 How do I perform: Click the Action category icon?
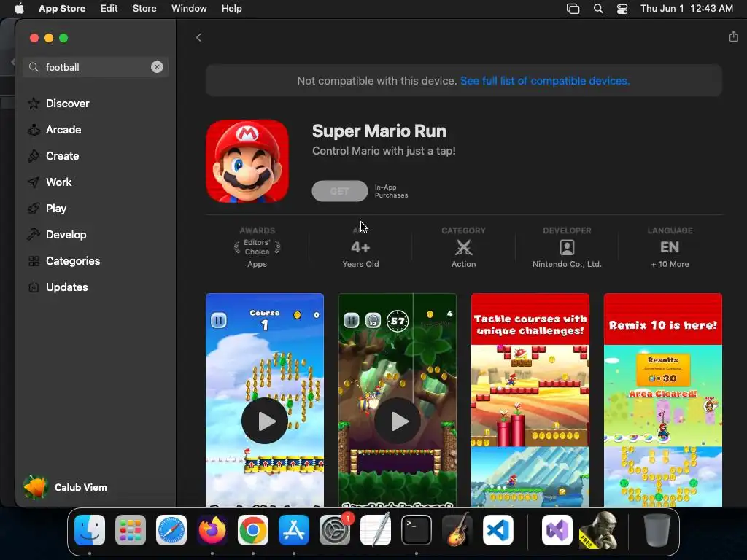(463, 247)
